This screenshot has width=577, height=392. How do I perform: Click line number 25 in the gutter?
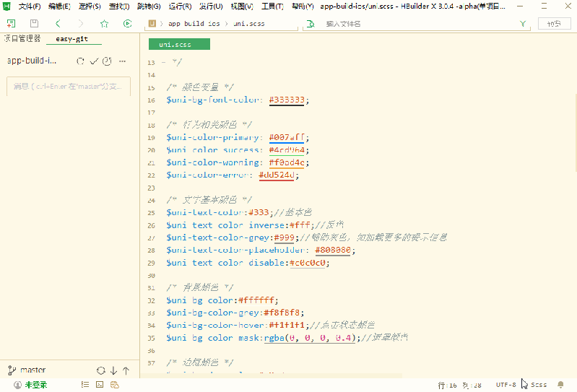151,213
